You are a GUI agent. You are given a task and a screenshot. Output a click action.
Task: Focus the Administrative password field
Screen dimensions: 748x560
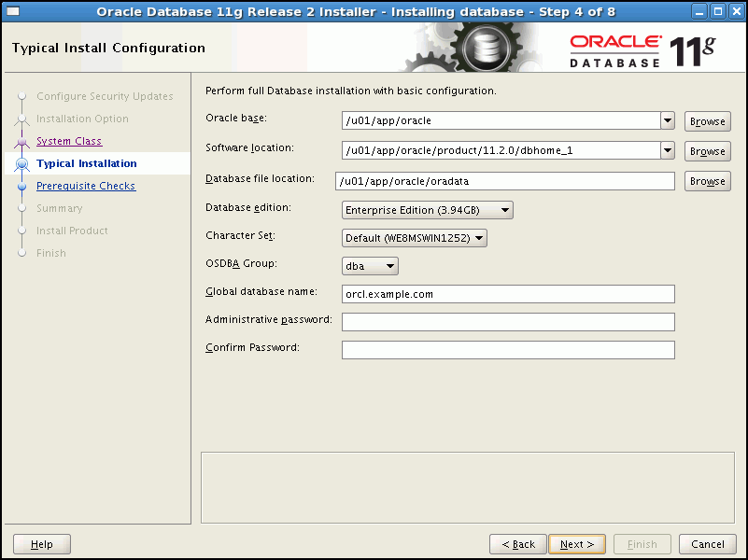point(507,322)
